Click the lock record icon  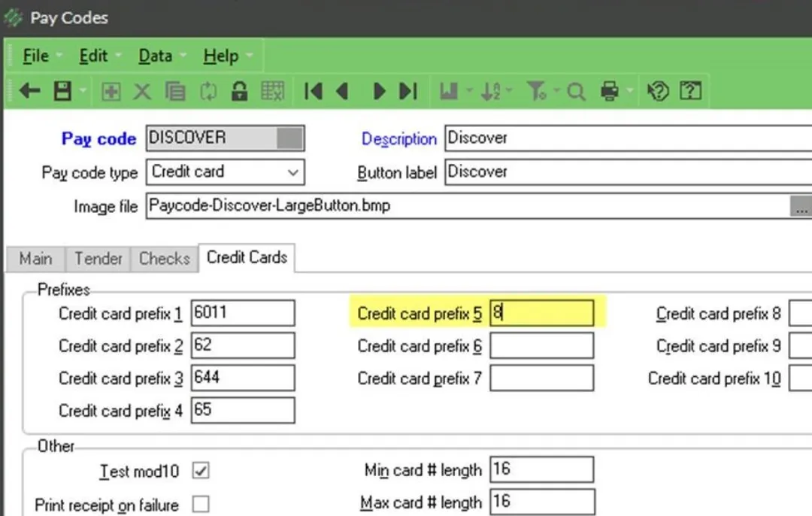coord(239,92)
